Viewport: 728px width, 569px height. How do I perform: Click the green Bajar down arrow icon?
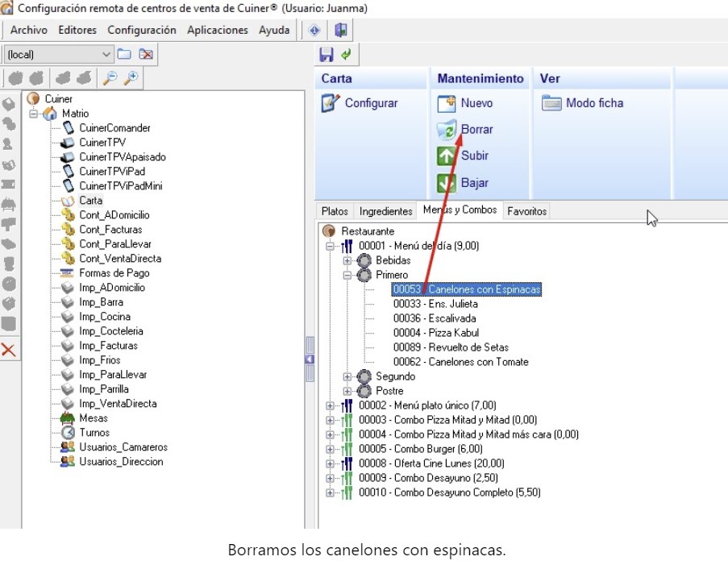pyautogui.click(x=446, y=183)
